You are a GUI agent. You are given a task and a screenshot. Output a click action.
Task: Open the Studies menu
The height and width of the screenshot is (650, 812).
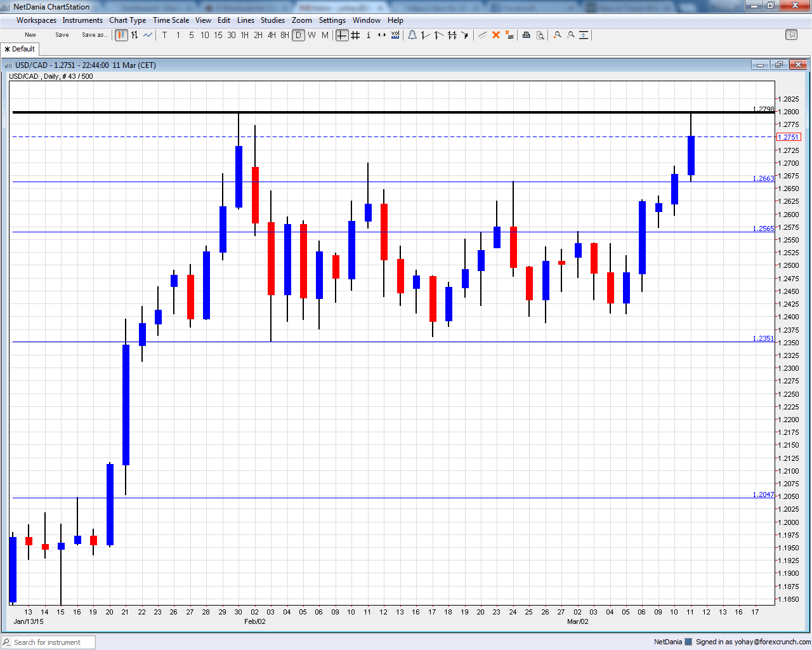273,20
